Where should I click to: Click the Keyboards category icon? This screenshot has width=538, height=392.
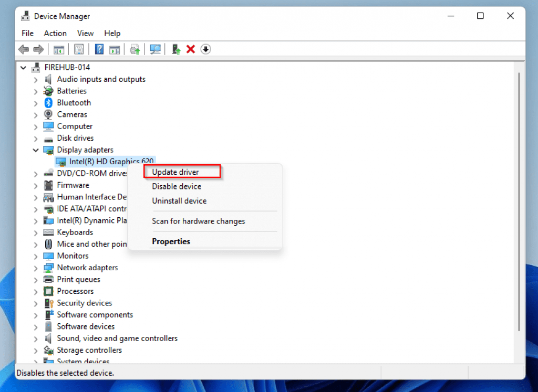(x=48, y=232)
